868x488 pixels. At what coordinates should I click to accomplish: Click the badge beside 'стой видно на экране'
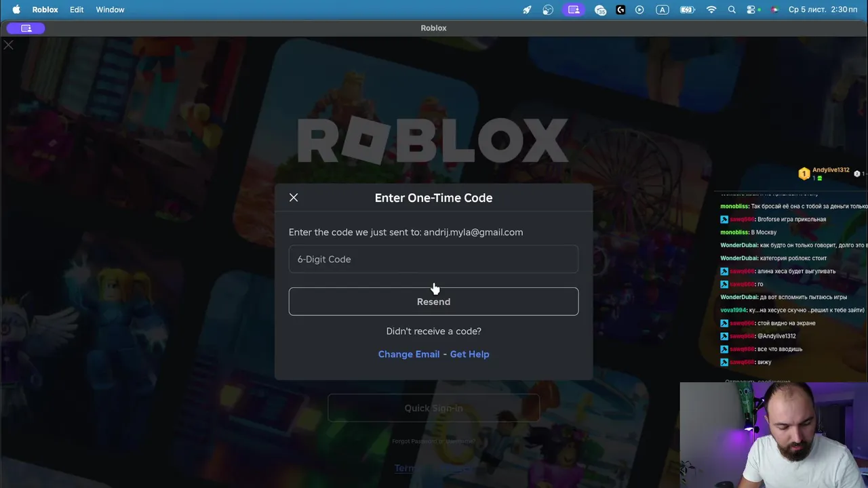pos(724,323)
